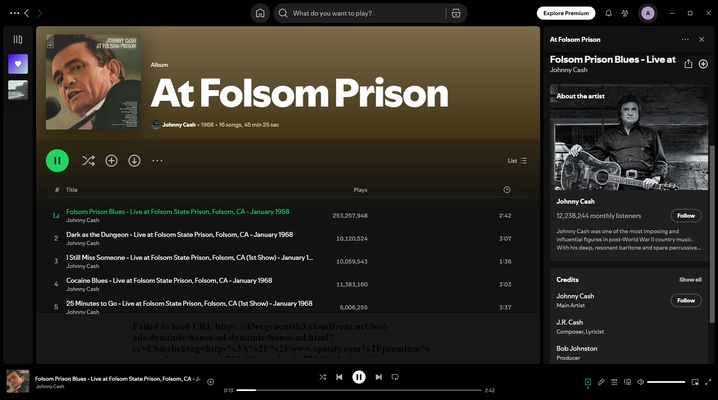
Task: Follow Johnny Cash in Credits section
Action: coord(686,300)
